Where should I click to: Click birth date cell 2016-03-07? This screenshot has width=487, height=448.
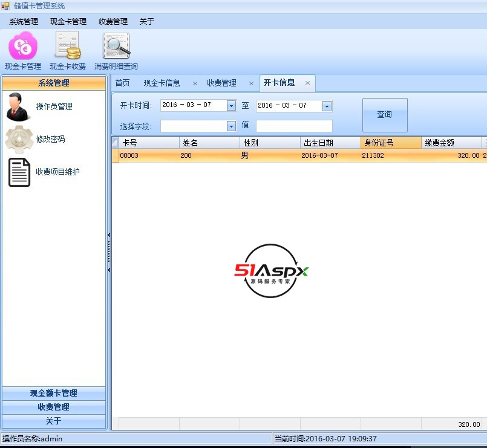(331, 155)
